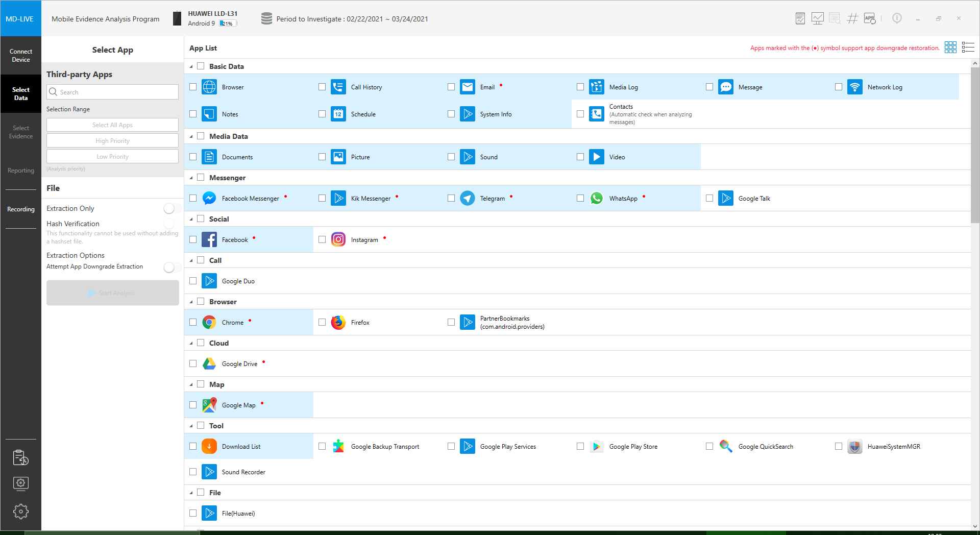
Task: Collapse the Cloud category
Action: (x=191, y=344)
